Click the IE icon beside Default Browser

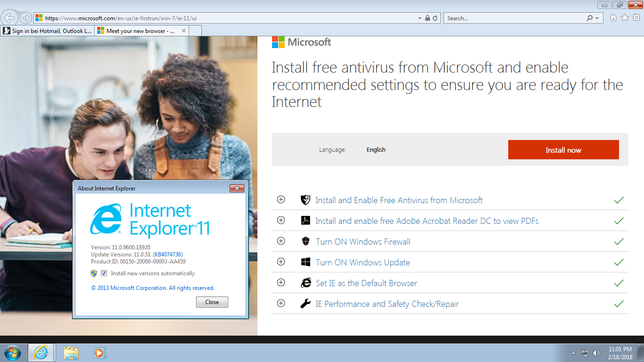pos(306,283)
